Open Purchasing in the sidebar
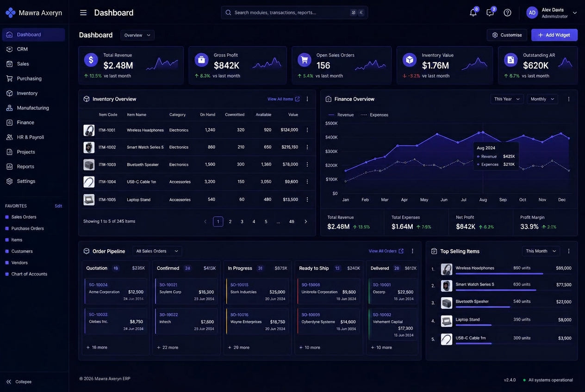 pyautogui.click(x=33, y=79)
